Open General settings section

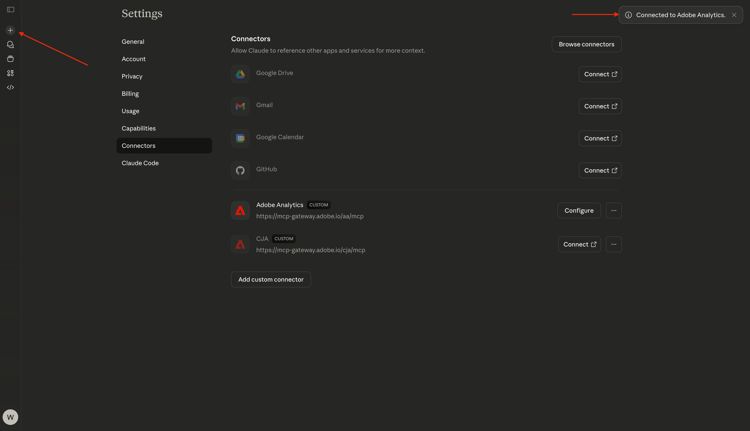pos(164,42)
